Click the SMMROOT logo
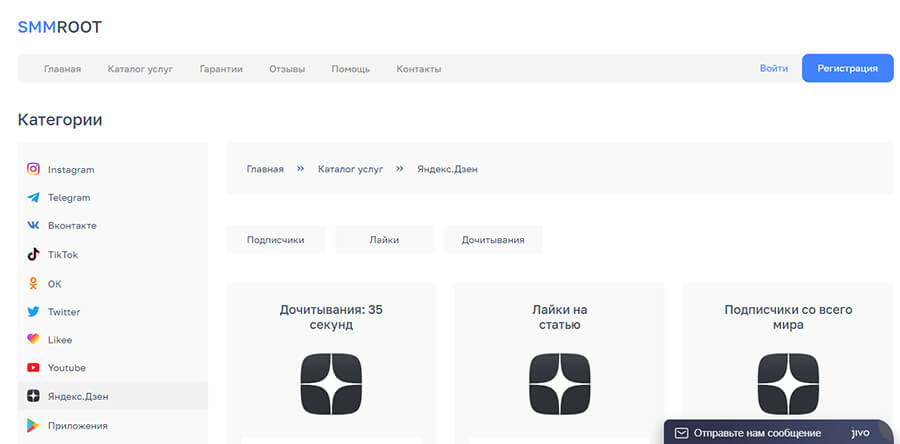The height and width of the screenshot is (444, 900). (60, 27)
